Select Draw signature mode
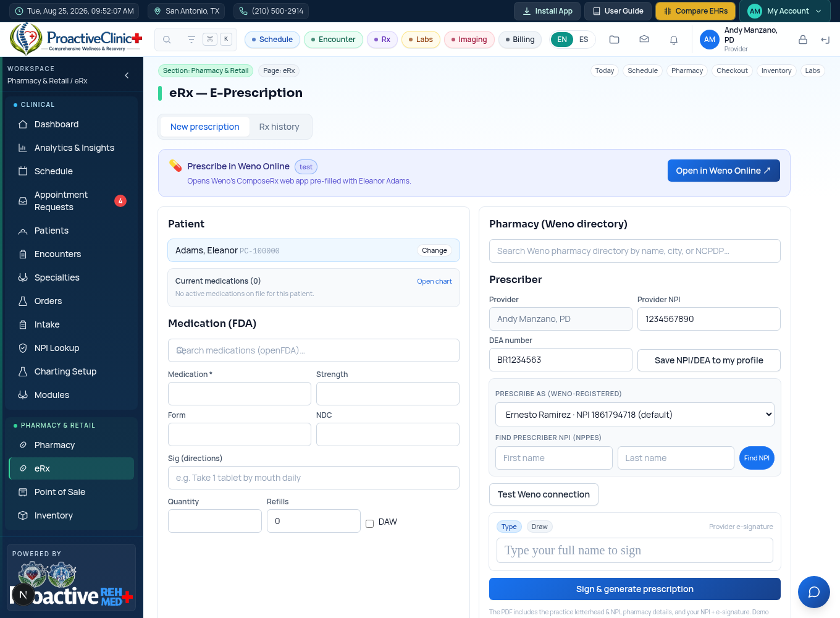 click(539, 527)
